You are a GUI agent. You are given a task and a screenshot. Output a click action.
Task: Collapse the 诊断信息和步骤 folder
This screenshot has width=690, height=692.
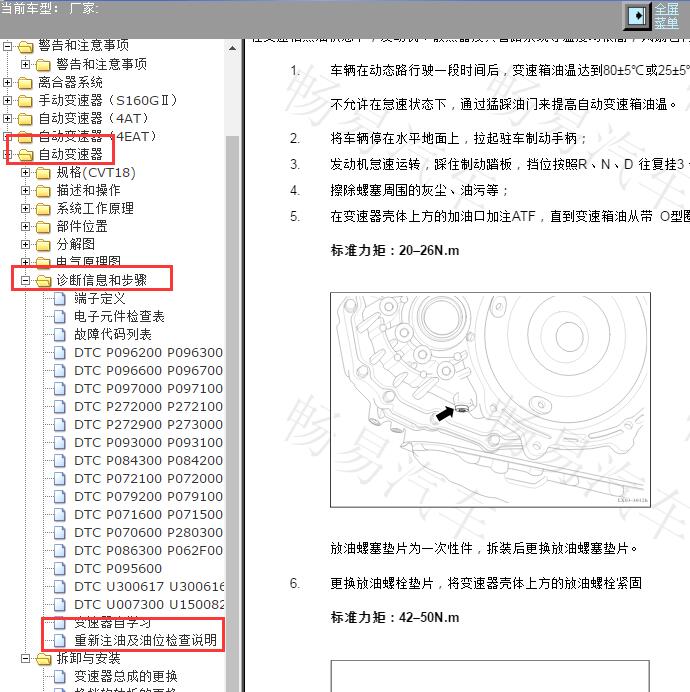pyautogui.click(x=26, y=280)
